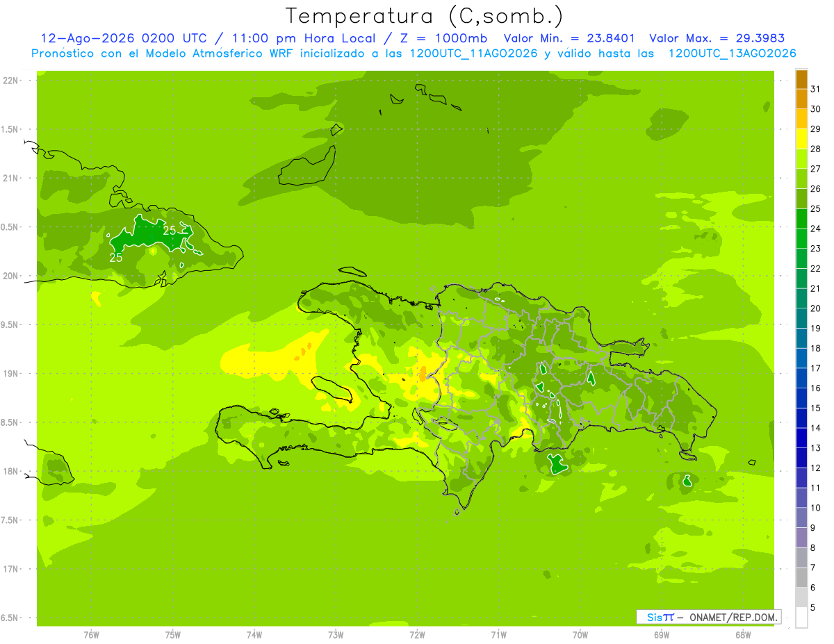Click the "74W" longitude label

pyautogui.click(x=254, y=635)
